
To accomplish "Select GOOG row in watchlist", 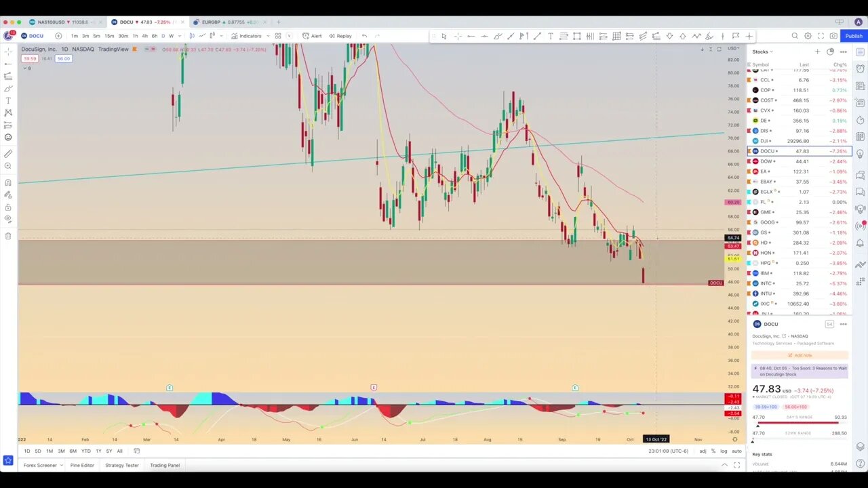I will tap(799, 222).
